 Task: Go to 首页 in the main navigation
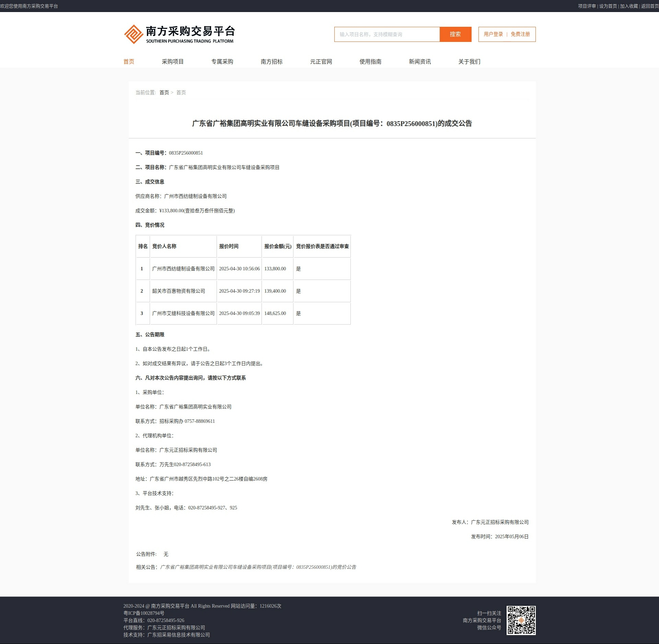[x=129, y=62]
